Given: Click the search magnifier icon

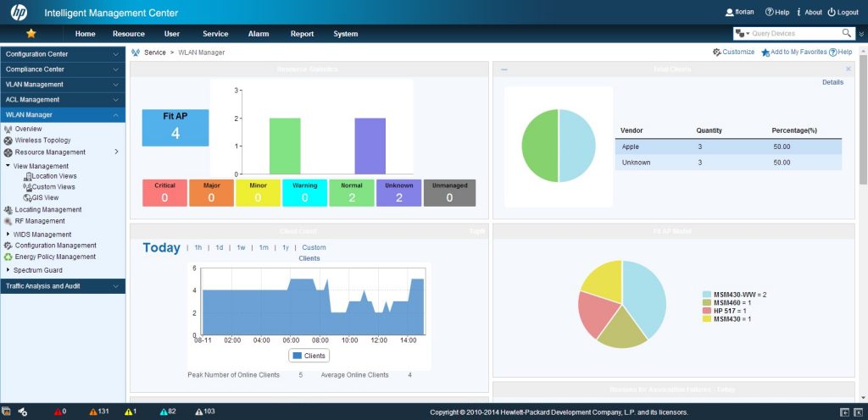Looking at the screenshot, I should coord(847,33).
